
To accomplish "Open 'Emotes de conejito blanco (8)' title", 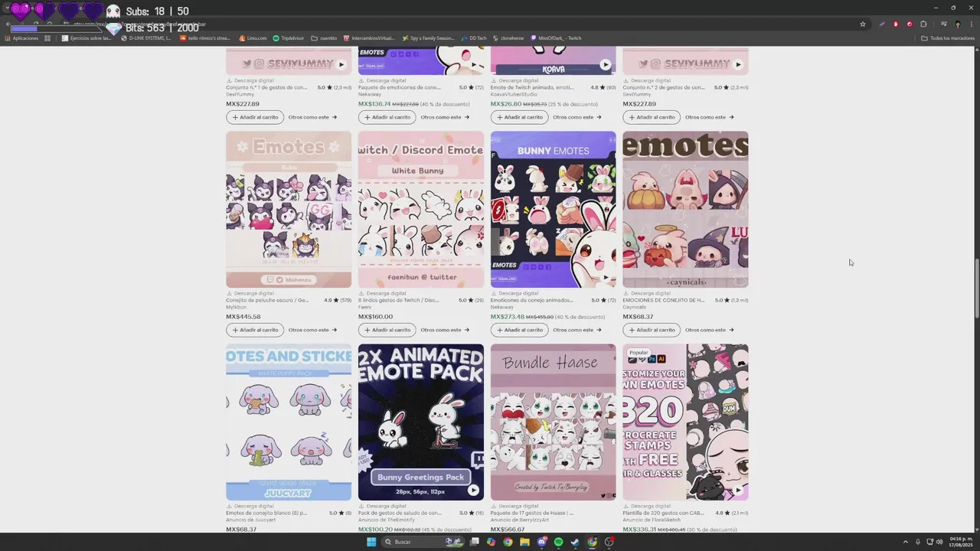I will [x=266, y=513].
